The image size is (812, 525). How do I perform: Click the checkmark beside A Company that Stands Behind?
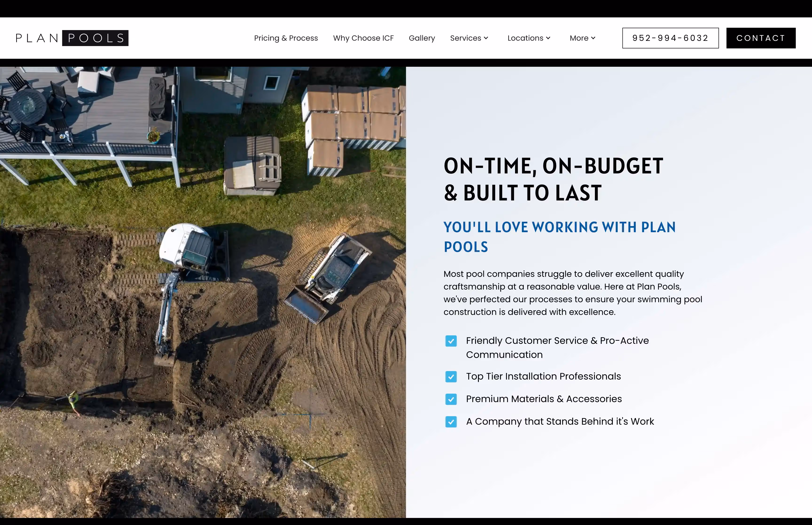451,422
